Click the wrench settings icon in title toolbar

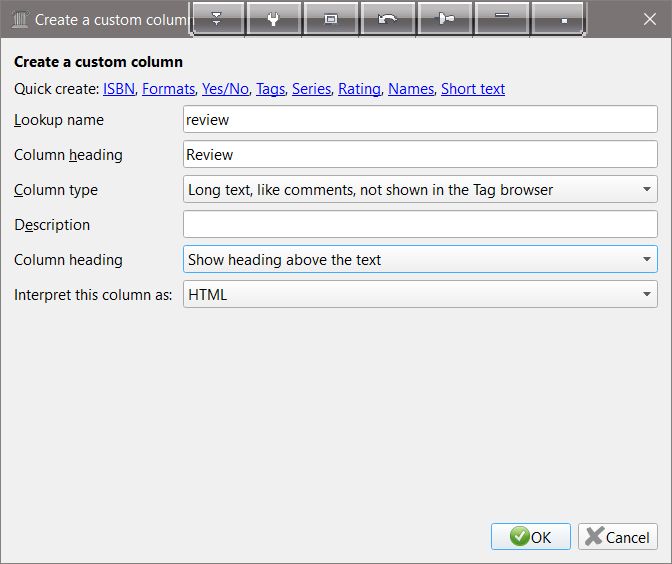coord(273,19)
